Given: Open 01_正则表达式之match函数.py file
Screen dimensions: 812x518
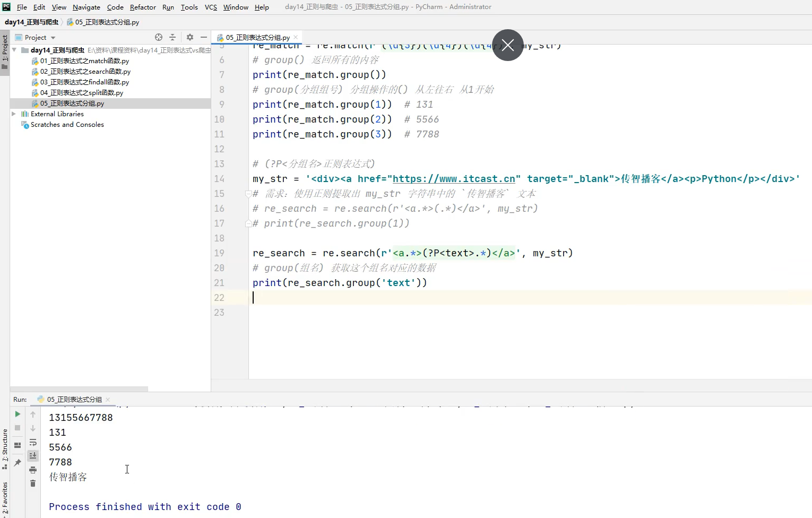Looking at the screenshot, I should coord(84,61).
